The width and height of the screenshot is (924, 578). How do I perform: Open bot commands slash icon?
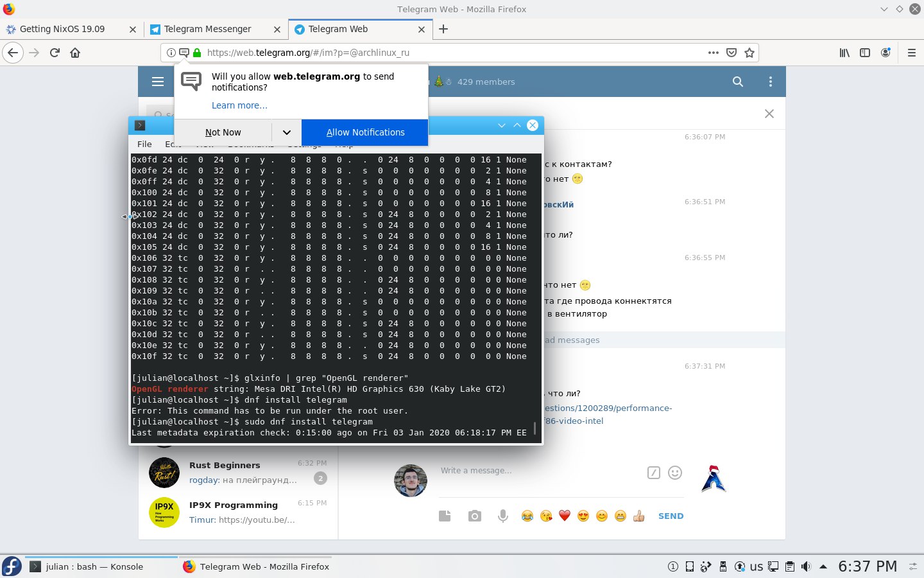click(653, 473)
